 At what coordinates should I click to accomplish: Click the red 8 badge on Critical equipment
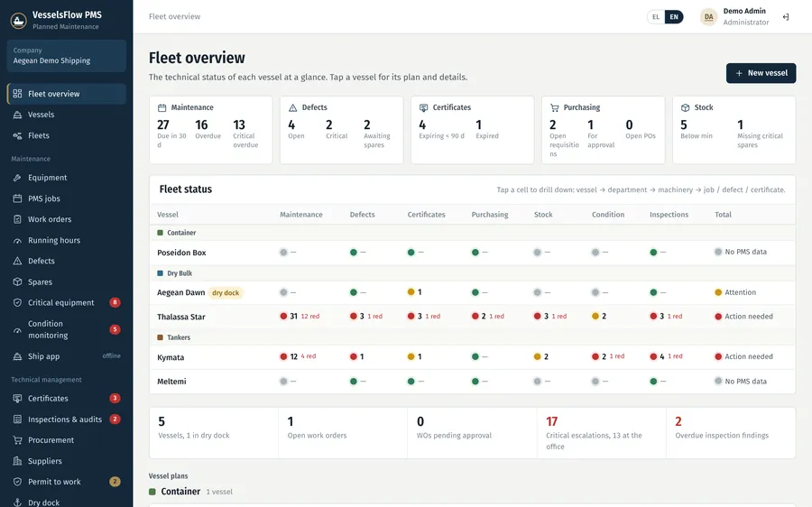pos(115,302)
